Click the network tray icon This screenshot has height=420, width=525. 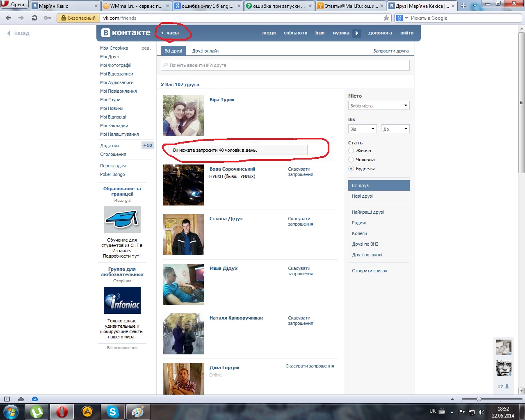click(x=472, y=412)
